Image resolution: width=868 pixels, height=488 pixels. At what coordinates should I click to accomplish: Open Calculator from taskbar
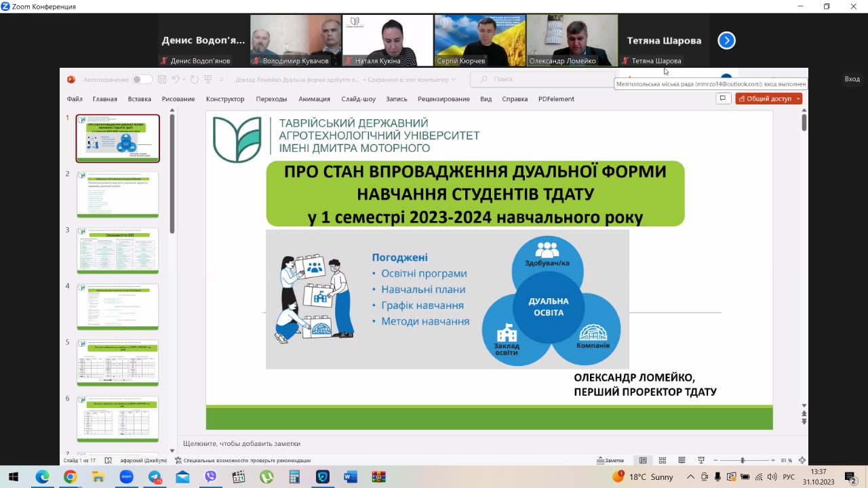(294, 476)
